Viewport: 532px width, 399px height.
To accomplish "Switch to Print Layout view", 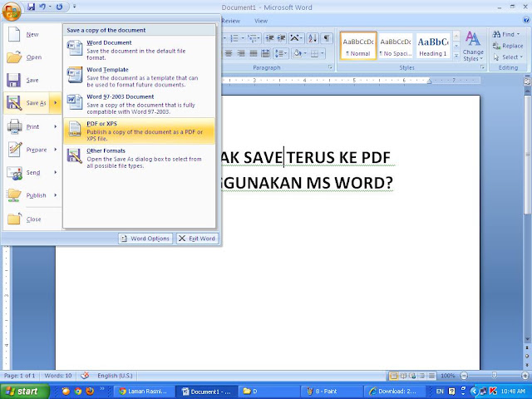I will coord(393,376).
